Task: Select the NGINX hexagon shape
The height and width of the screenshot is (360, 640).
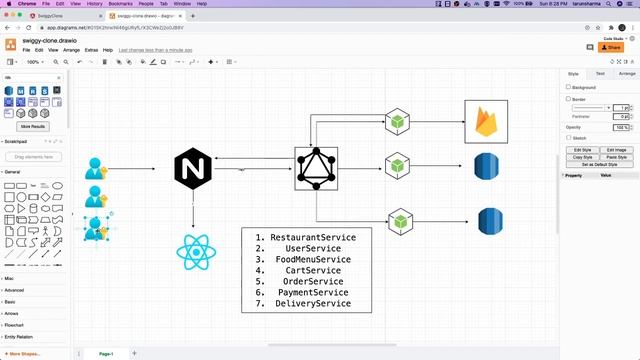Action: coord(193,169)
